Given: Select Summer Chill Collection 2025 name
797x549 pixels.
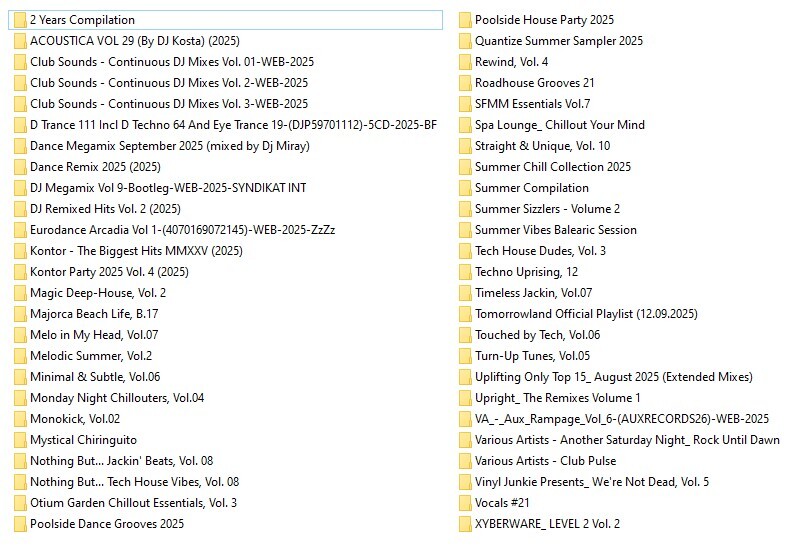Looking at the screenshot, I should click(x=553, y=167).
